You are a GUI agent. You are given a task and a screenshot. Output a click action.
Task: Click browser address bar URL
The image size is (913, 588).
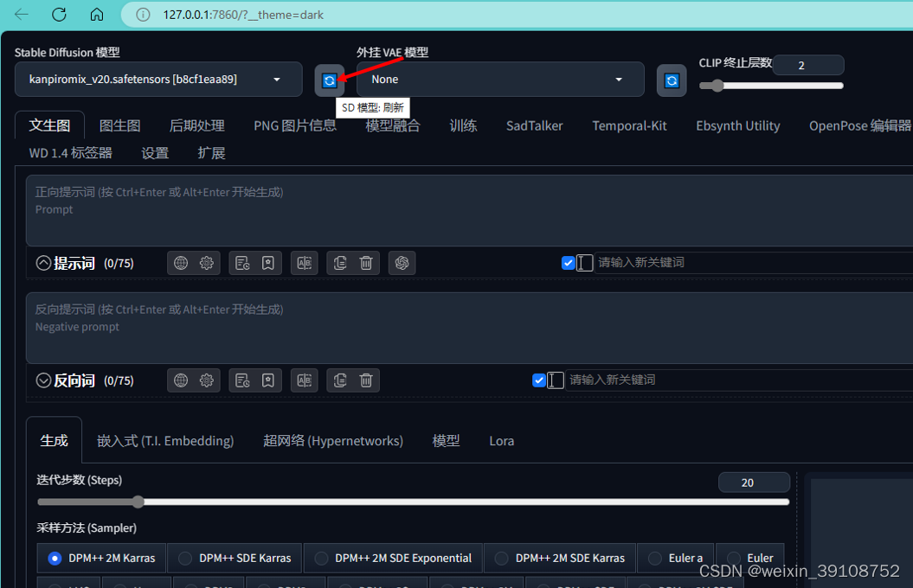[243, 15]
